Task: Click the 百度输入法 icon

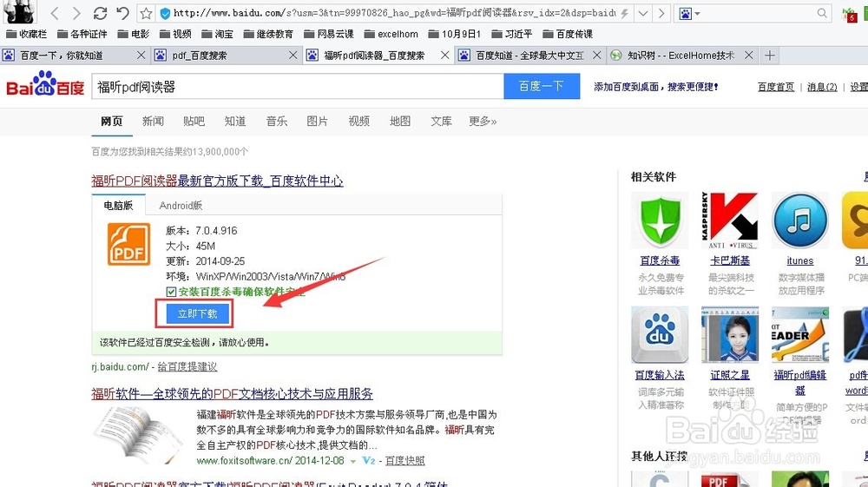Action: [660, 335]
